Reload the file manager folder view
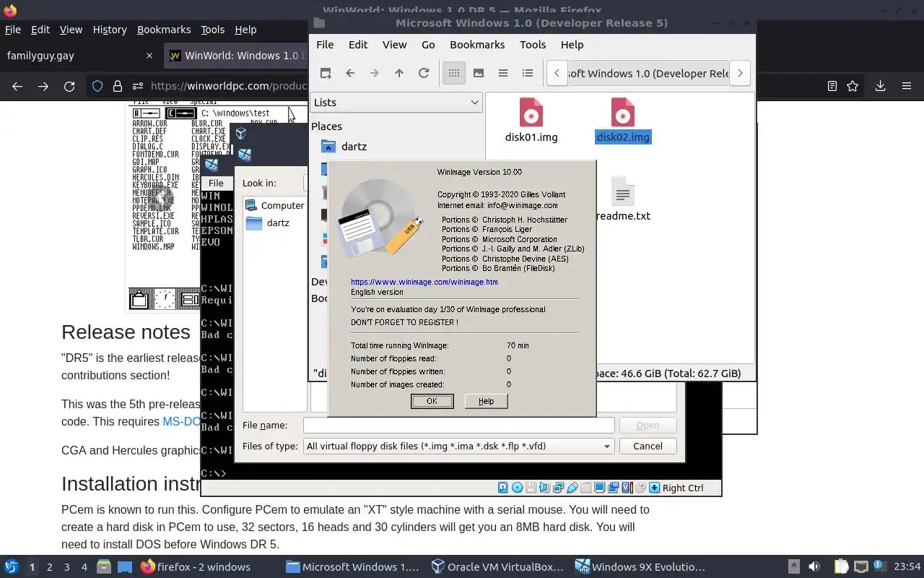 pyautogui.click(x=424, y=73)
